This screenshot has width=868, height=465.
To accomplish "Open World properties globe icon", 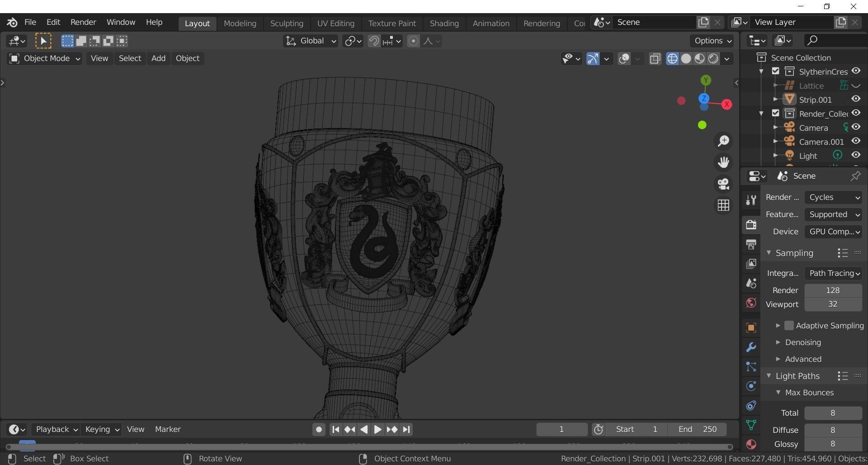I will pos(751,303).
